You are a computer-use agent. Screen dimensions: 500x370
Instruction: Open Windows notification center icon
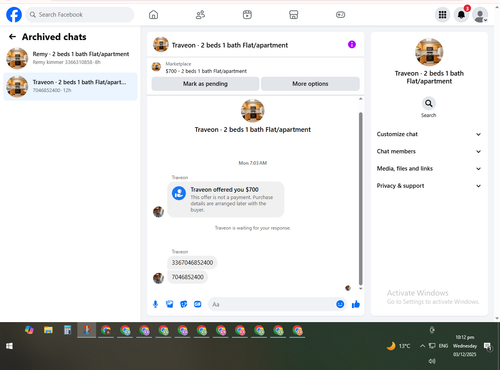(x=488, y=346)
